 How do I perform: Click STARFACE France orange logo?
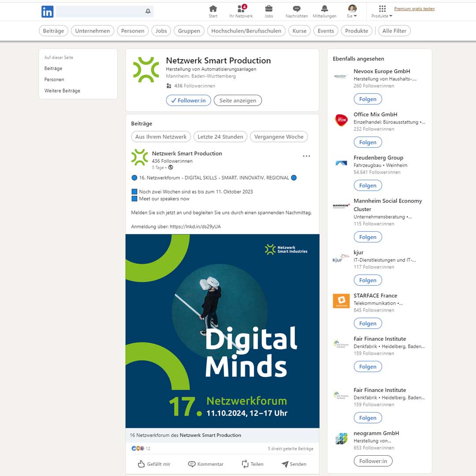(x=341, y=301)
